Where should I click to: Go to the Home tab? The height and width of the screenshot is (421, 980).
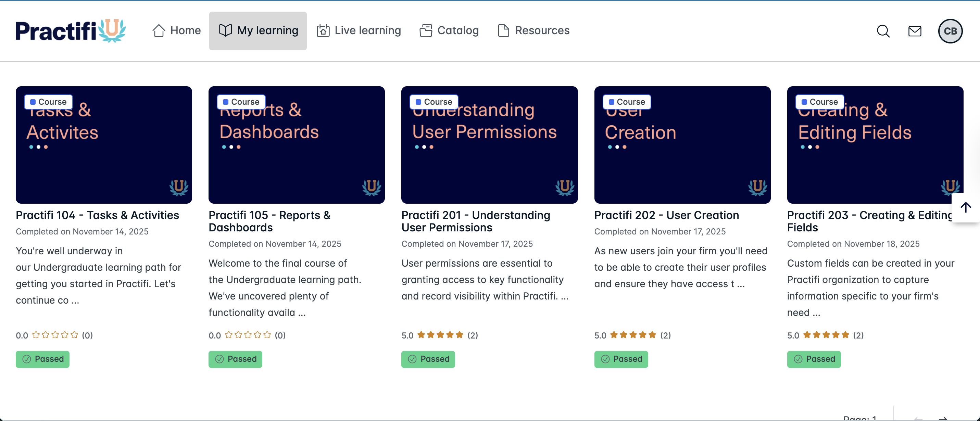tap(177, 30)
